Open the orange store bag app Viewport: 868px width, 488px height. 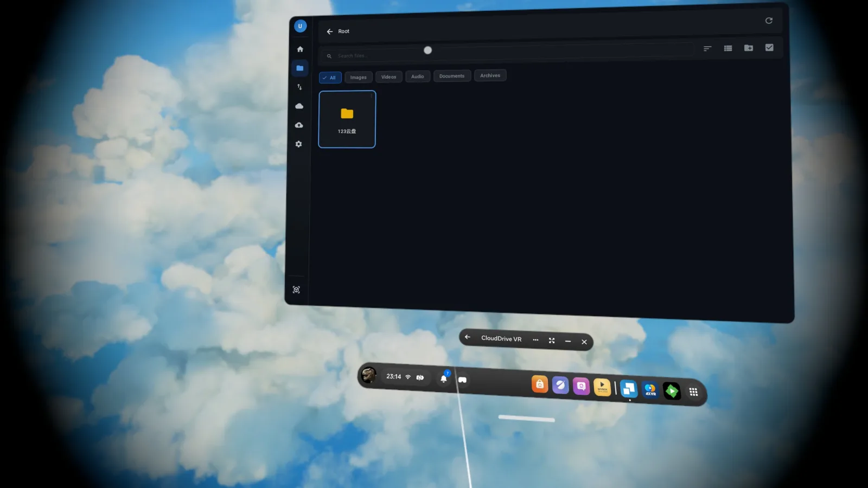click(x=540, y=384)
